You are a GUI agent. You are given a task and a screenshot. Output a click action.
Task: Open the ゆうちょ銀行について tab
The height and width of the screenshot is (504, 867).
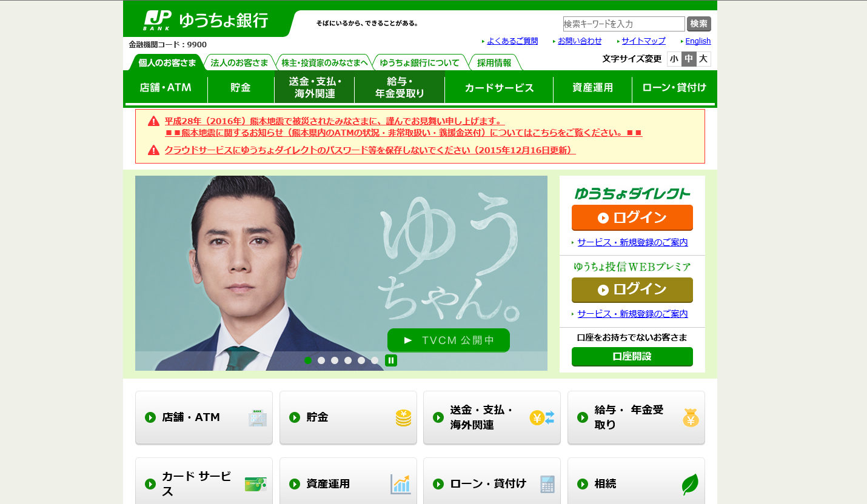click(x=420, y=62)
